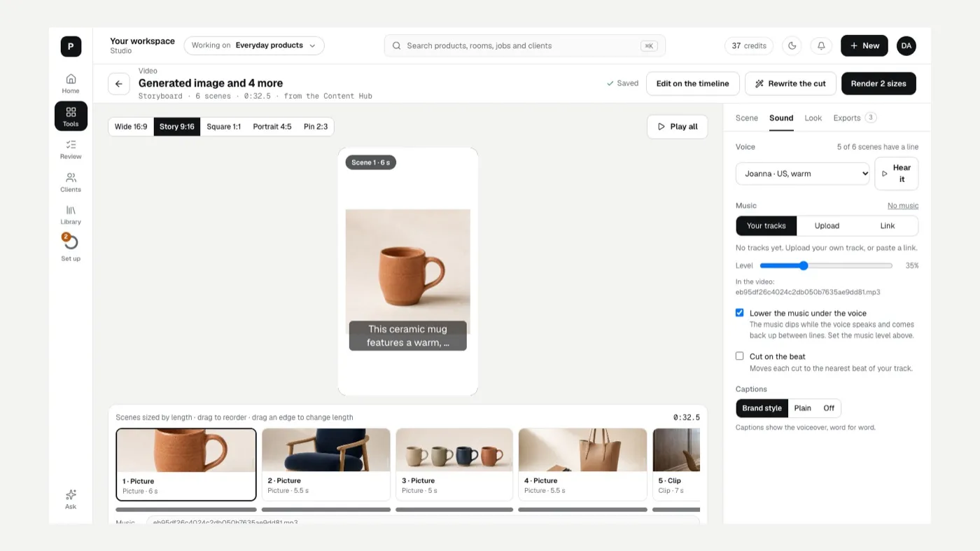Open notifications bell
The image size is (980, 551).
(x=821, y=46)
